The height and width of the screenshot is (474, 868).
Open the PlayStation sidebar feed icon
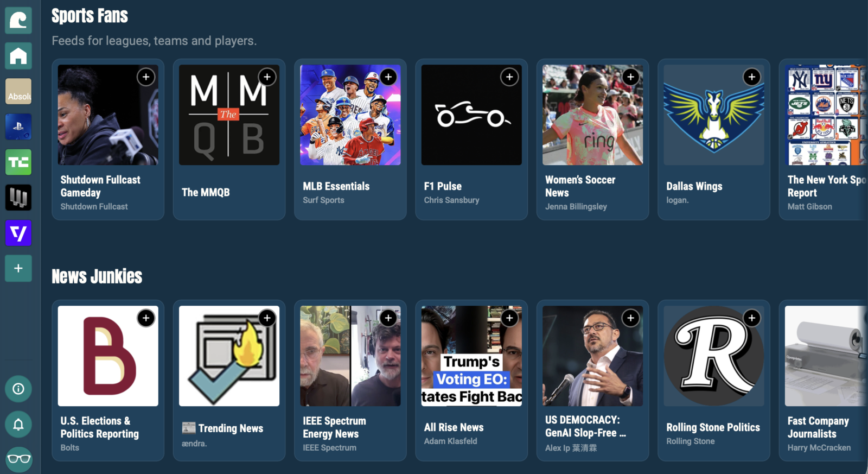pos(18,127)
